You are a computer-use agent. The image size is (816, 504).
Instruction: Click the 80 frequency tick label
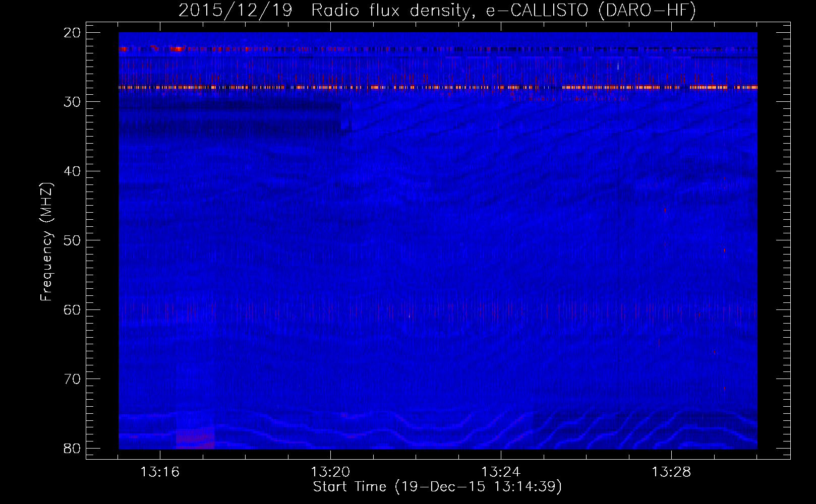(73, 448)
